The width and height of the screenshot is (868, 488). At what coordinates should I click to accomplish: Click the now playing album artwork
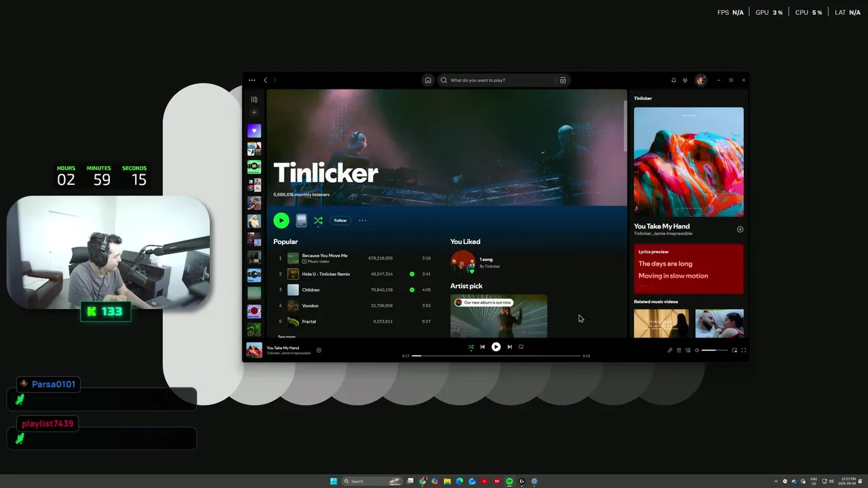point(688,162)
